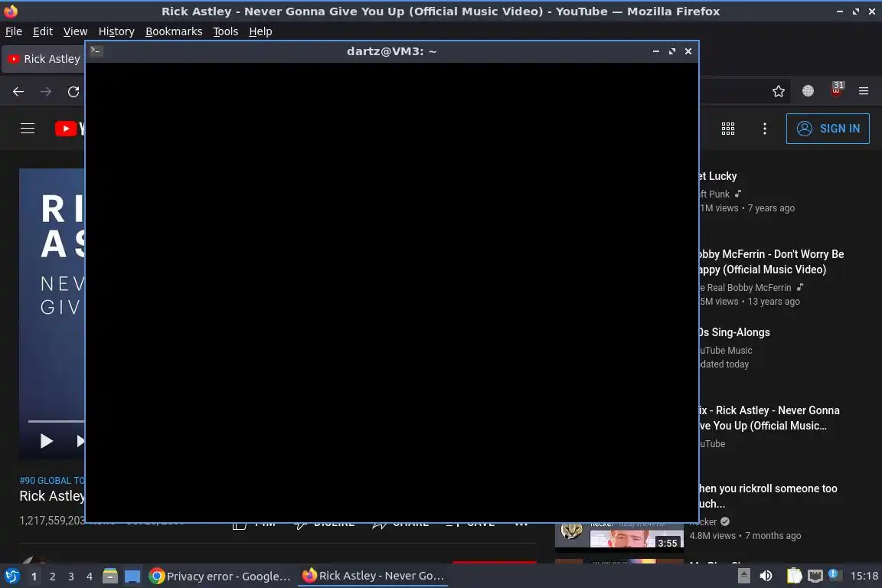The image size is (882, 588).
Task: Open the YouTube apps grid
Action: [x=728, y=129]
